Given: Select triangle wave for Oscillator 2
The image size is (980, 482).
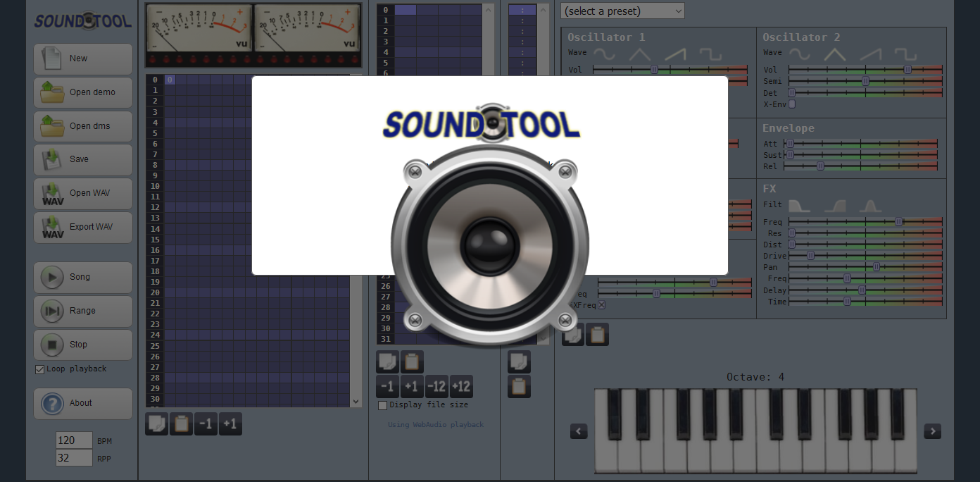Looking at the screenshot, I should point(835,54).
